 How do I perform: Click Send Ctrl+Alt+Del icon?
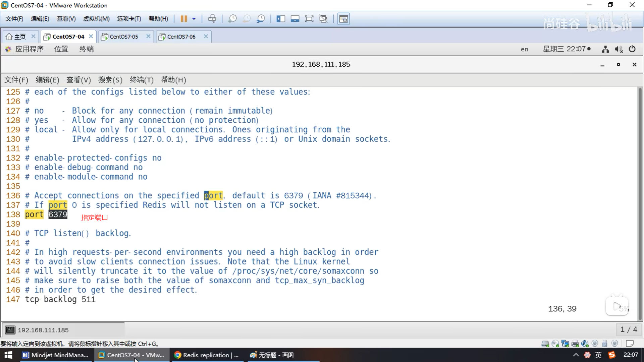[212, 19]
